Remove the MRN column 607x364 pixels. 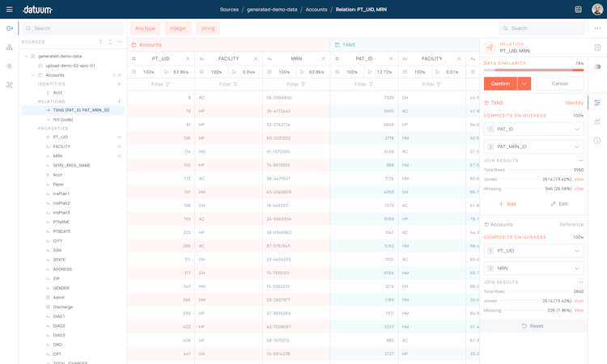coord(323,59)
